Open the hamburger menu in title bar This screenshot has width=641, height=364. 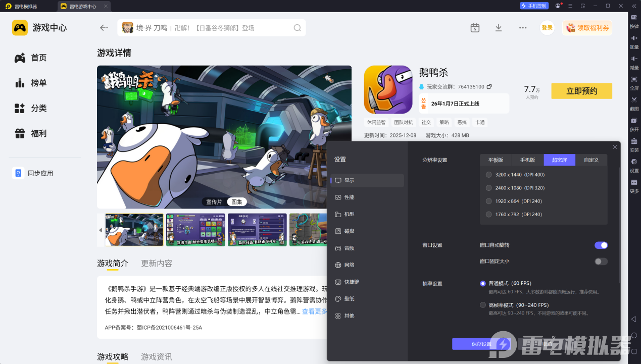click(570, 6)
